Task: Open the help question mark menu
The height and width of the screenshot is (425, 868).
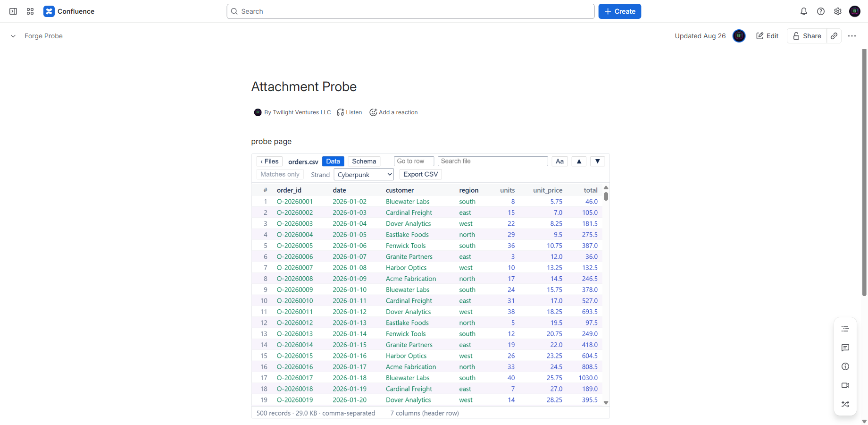Action: (821, 11)
